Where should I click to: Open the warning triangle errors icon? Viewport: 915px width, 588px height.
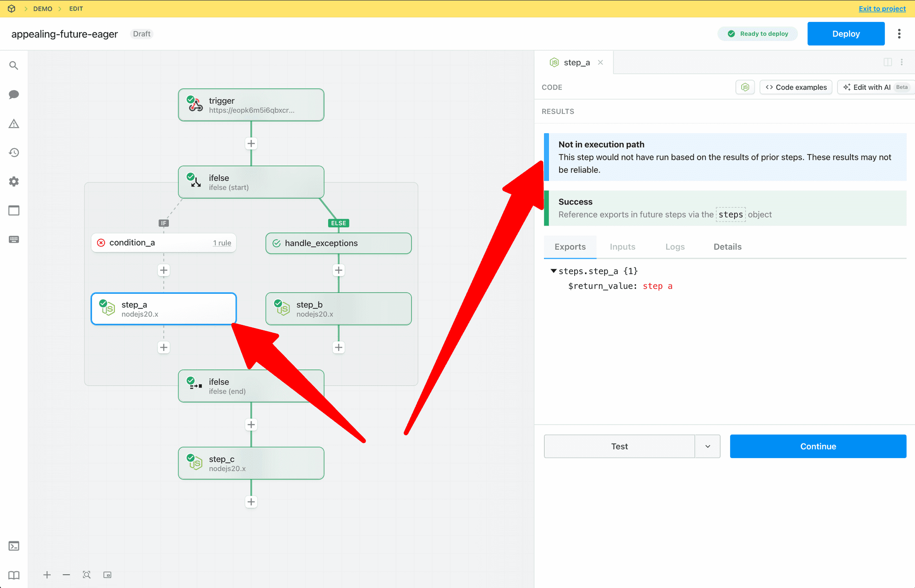click(x=14, y=124)
